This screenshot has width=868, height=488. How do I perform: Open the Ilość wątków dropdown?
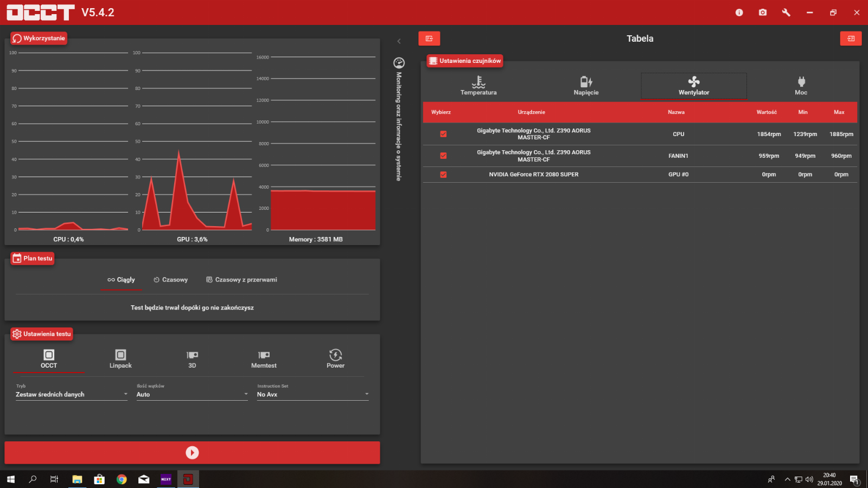(192, 394)
